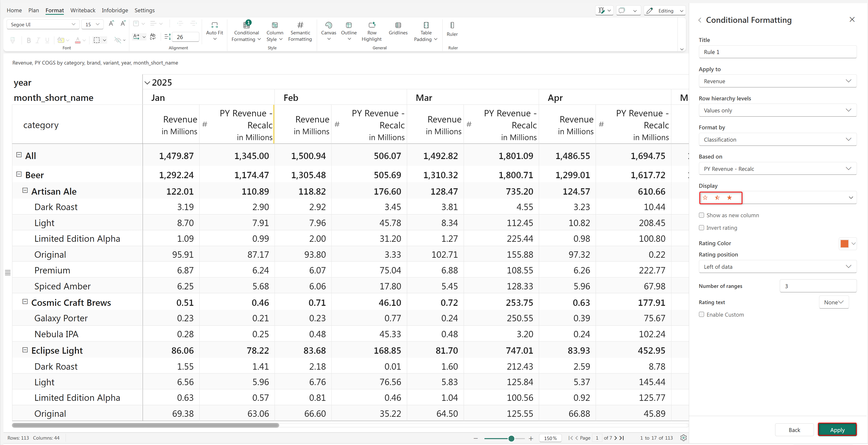
Task: Tick the Enable Custom checkbox
Action: [702, 314]
